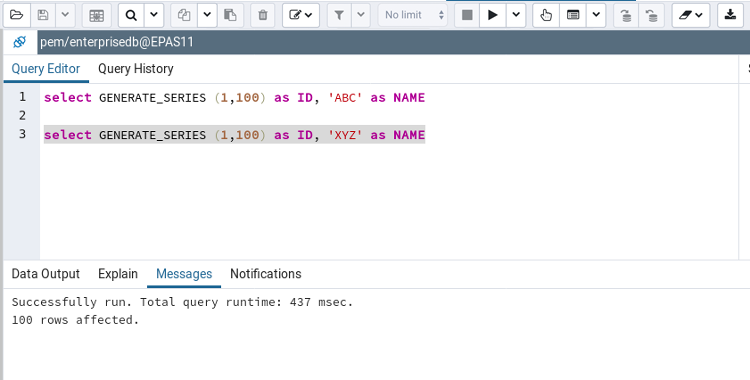Open the Data Output tab

pyautogui.click(x=46, y=274)
